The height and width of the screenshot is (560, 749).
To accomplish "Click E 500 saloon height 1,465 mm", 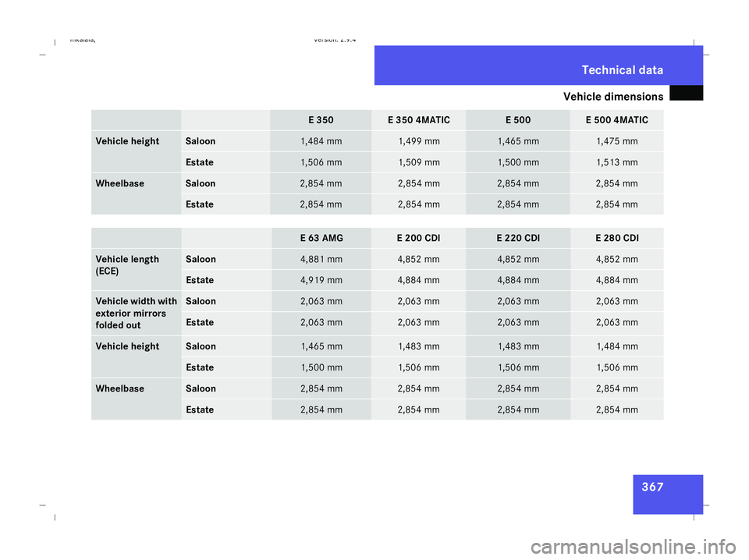I will pos(518,141).
